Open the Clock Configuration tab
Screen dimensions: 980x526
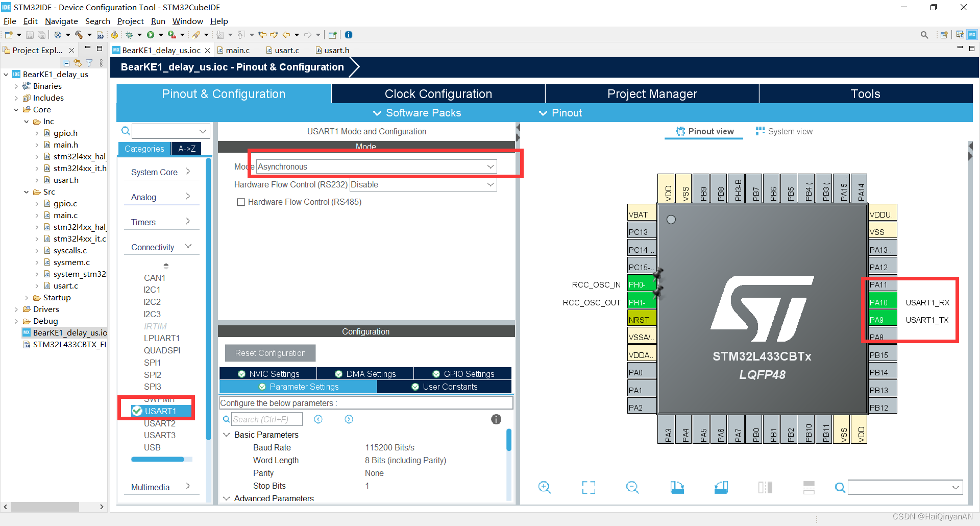(x=438, y=94)
